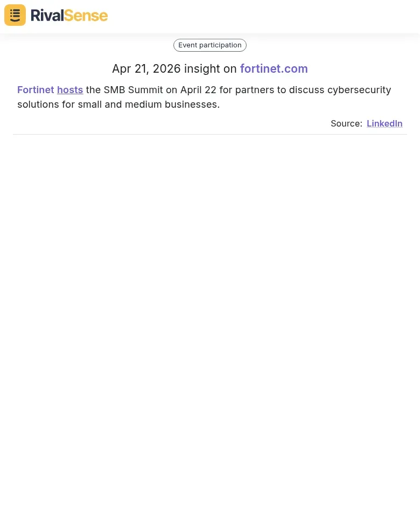Image resolution: width=420 pixels, height=517 pixels.
Task: Click the RivalSense wordmark text
Action: 69,15
